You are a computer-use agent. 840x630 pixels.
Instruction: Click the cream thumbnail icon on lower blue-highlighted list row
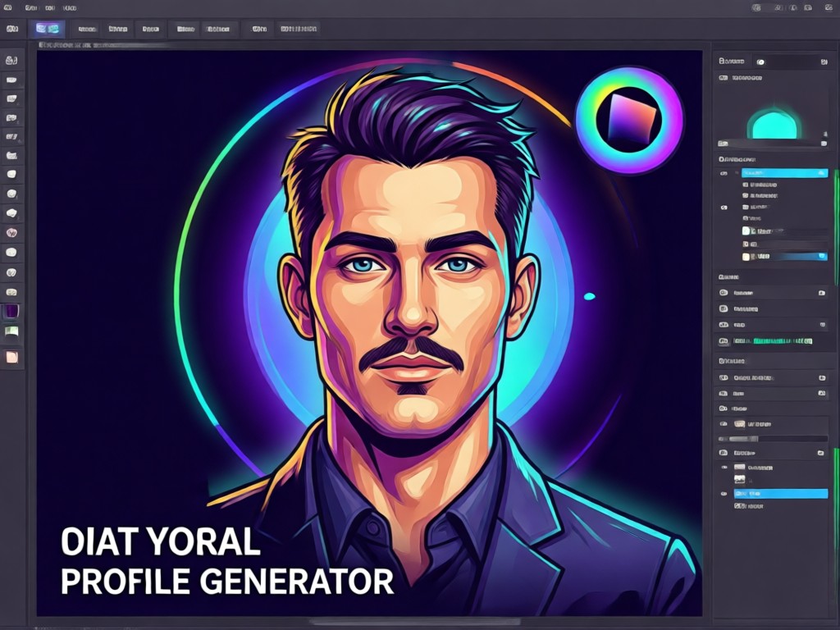pos(746,257)
